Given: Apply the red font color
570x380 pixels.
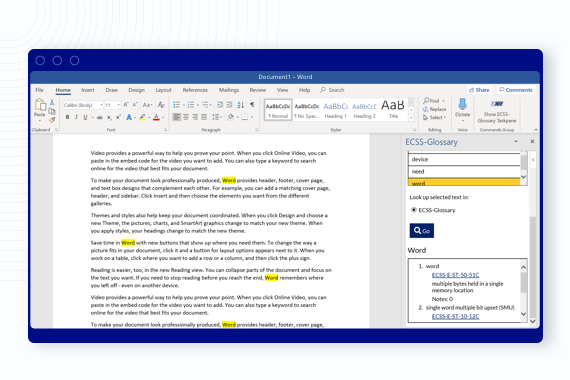Looking at the screenshot, I should click(156, 117).
